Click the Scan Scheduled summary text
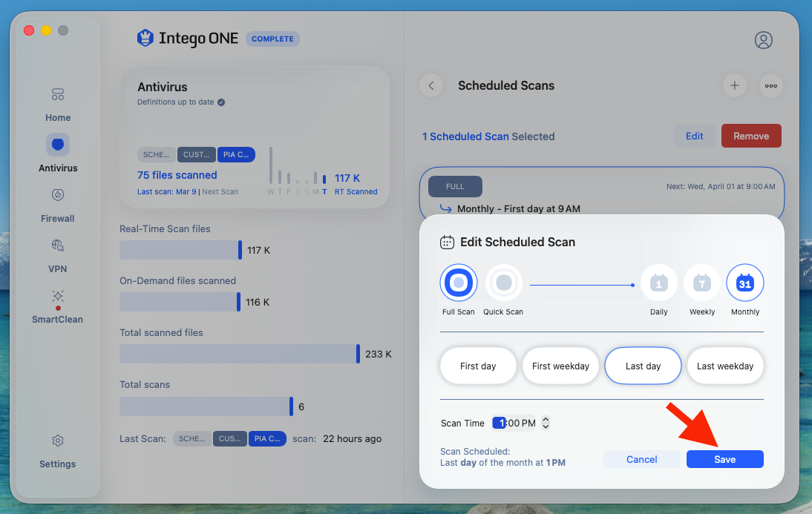The height and width of the screenshot is (514, 812). pos(502,457)
